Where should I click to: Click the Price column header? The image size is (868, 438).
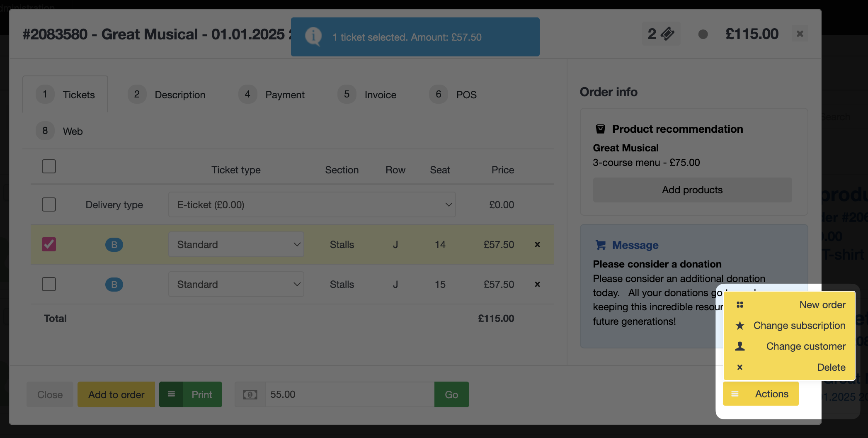(x=503, y=170)
